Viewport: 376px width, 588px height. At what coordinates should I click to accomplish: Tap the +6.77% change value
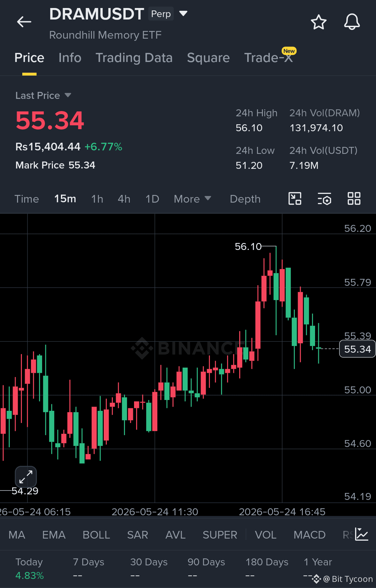(103, 147)
